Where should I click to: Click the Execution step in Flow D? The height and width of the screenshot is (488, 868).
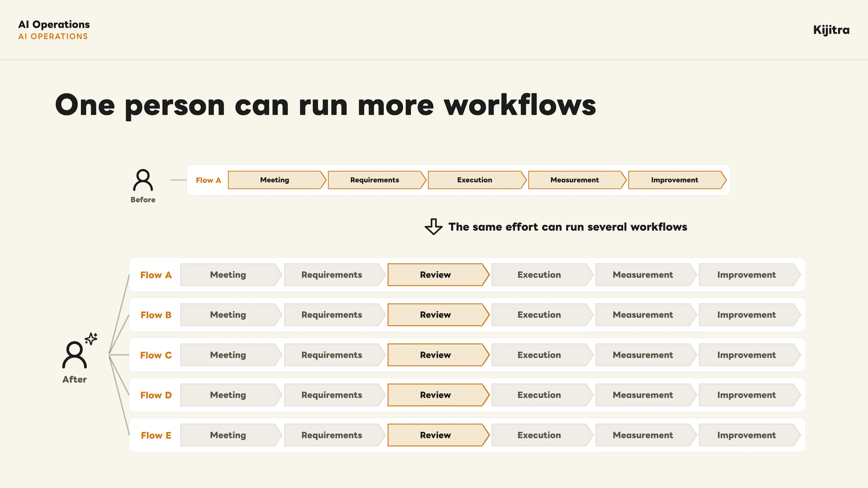tap(542, 395)
